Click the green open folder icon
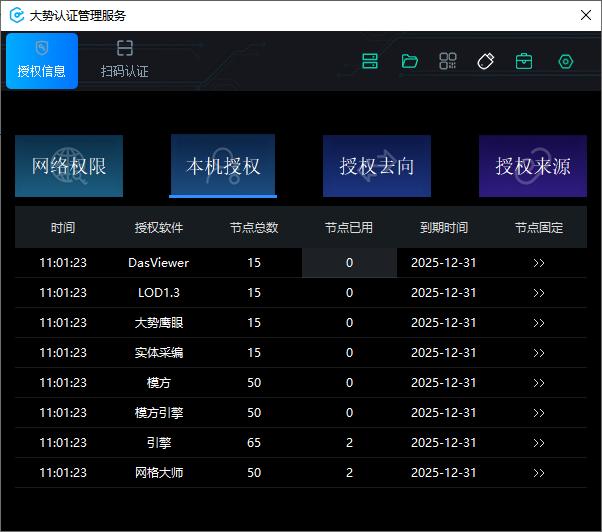The width and height of the screenshot is (602, 532). click(409, 61)
